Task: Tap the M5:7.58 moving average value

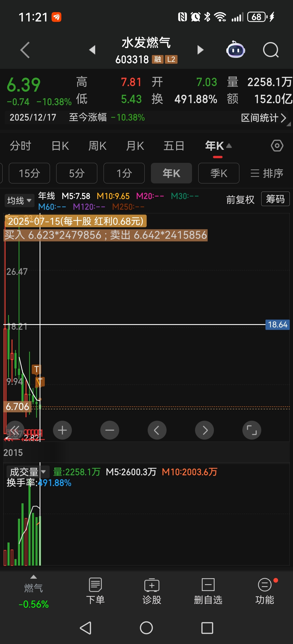Action: click(76, 196)
